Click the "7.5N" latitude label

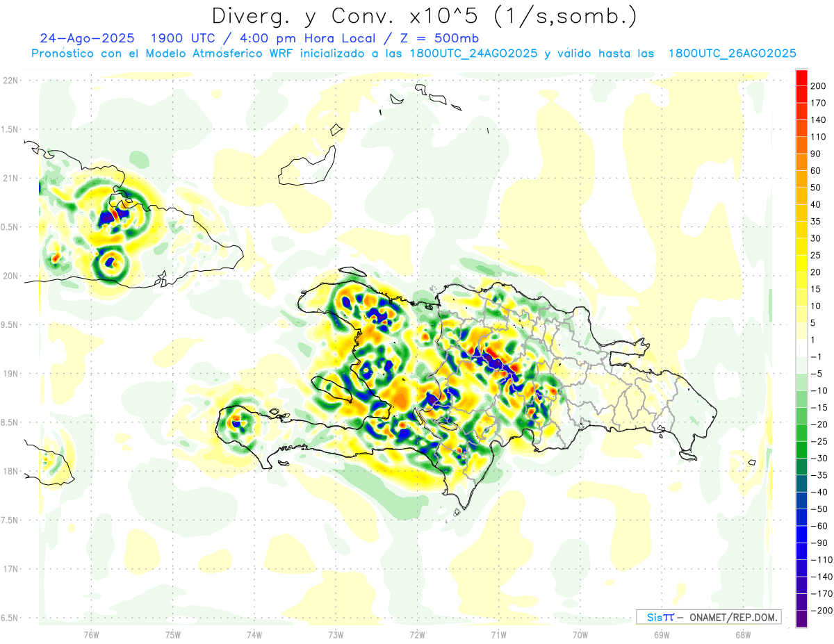(x=10, y=520)
